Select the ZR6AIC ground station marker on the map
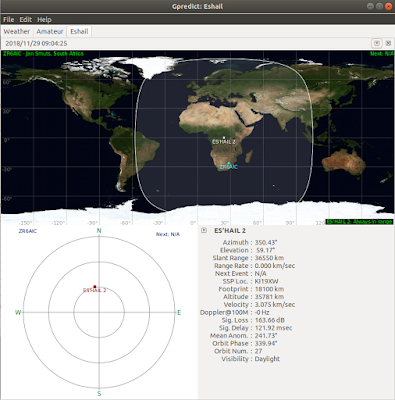The image size is (395, 400). click(229, 163)
